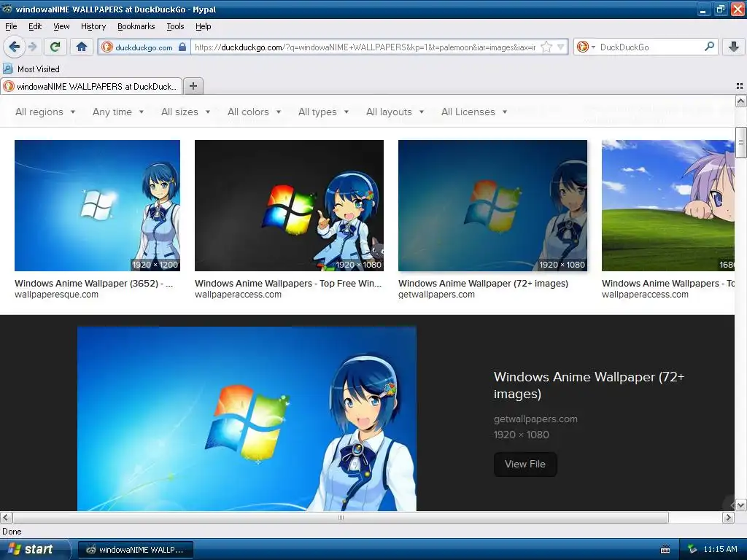747x560 pixels.
Task: Open the small Windows Anime Wallpaper (72+ images) title
Action: point(483,284)
